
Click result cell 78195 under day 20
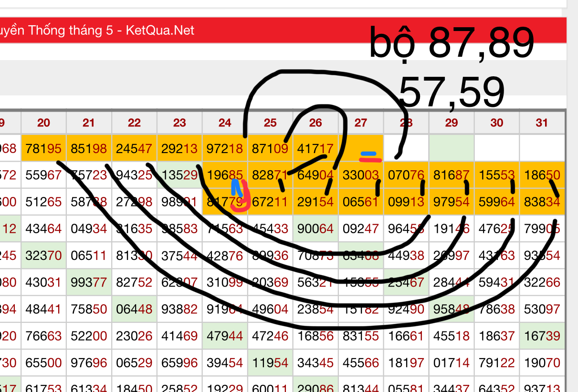[x=43, y=148]
